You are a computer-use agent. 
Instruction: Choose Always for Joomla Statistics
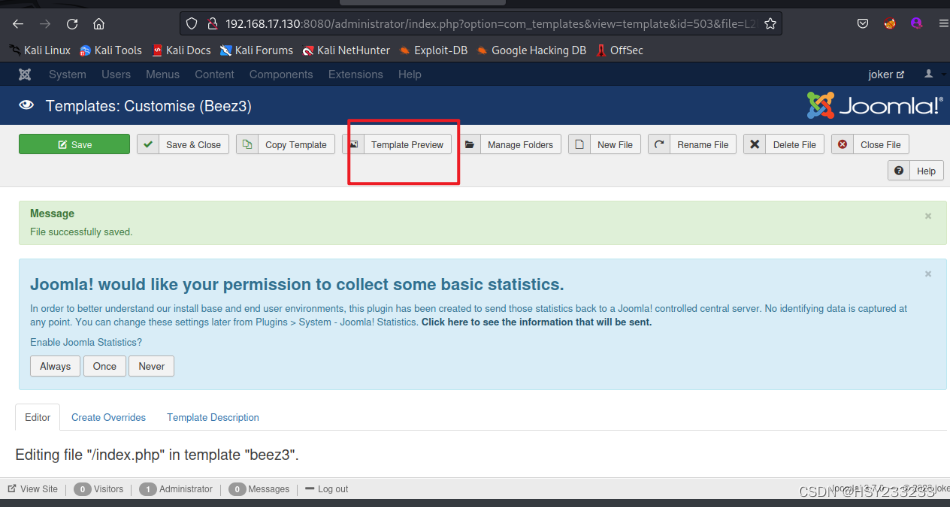coord(55,366)
